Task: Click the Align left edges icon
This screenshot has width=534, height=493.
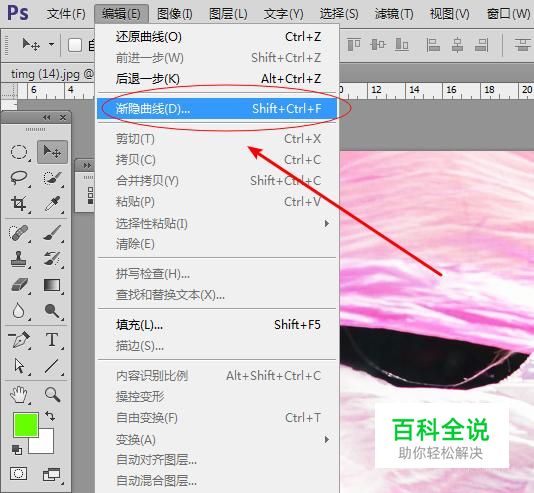Action: click(433, 45)
